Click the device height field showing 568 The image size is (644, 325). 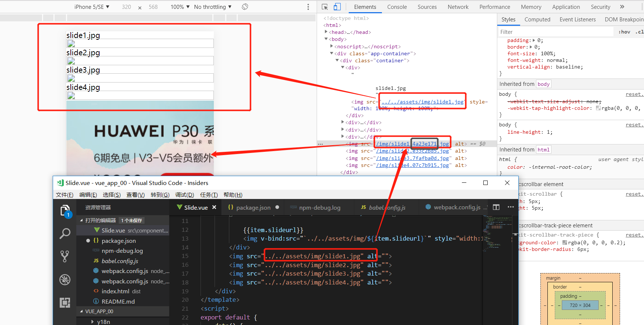click(153, 7)
